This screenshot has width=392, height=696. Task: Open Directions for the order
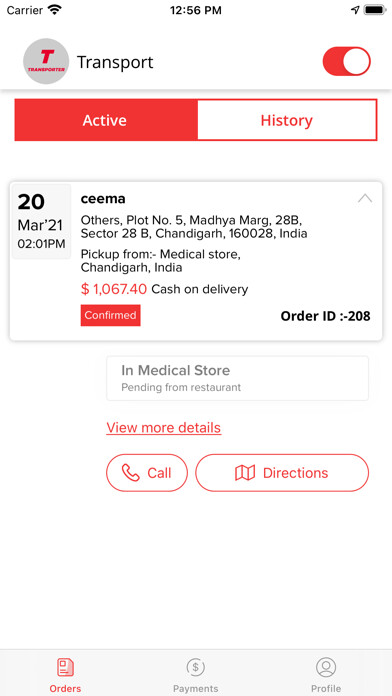tap(282, 473)
